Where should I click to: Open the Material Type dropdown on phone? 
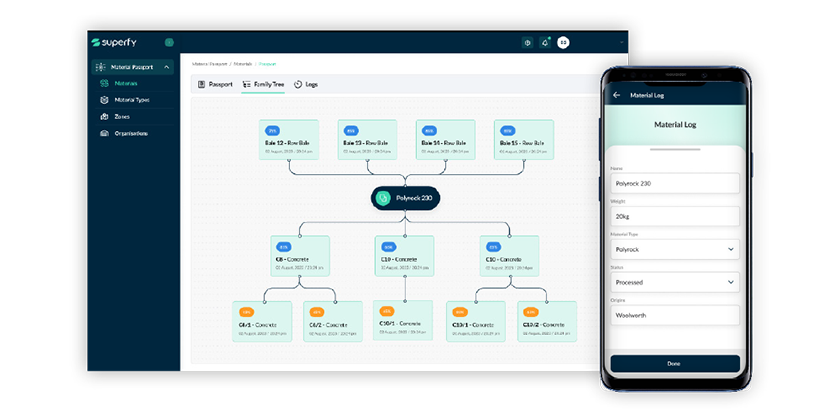[674, 249]
